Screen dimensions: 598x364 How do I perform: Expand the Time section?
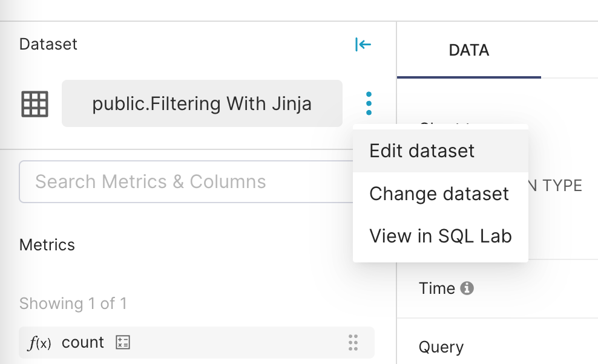[436, 288]
